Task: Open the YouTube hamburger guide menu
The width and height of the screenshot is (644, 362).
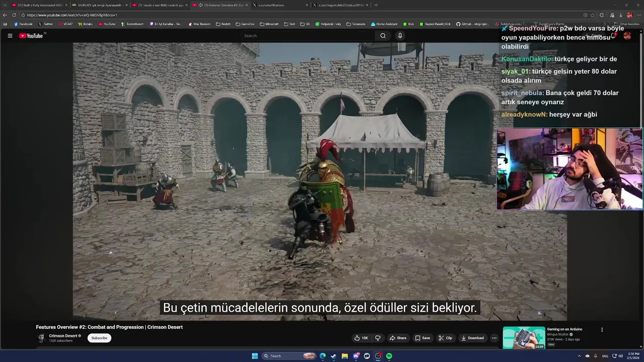Action: (10, 36)
